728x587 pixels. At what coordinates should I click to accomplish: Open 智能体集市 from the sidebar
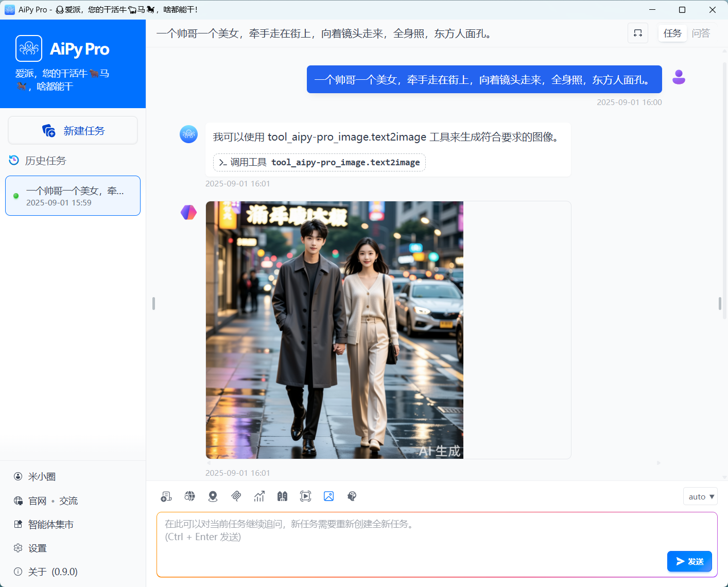50,524
